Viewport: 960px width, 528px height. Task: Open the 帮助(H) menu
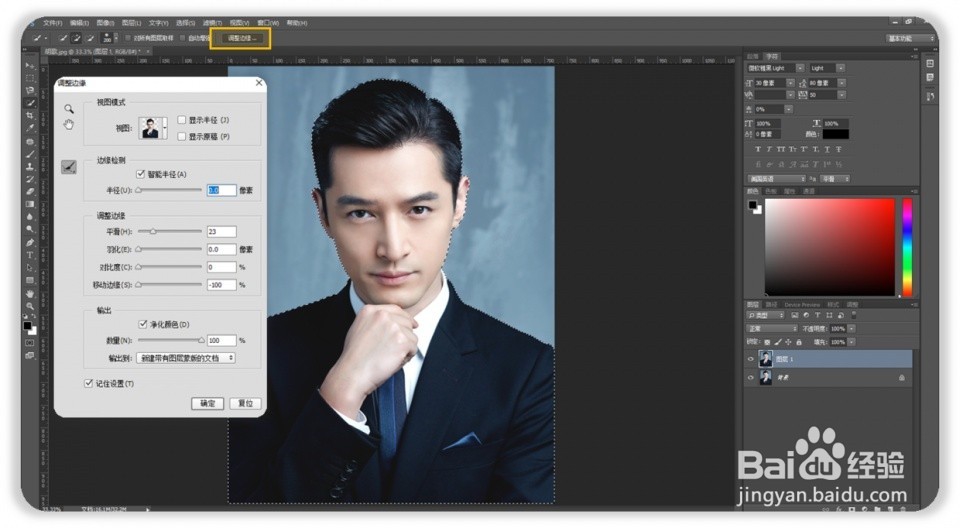(296, 23)
